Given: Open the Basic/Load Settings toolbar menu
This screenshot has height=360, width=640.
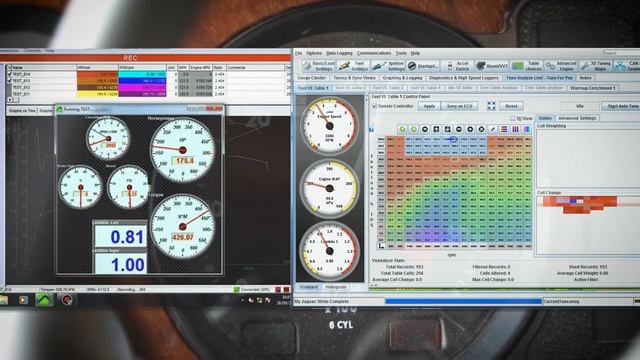Looking at the screenshot, I should point(319,66).
